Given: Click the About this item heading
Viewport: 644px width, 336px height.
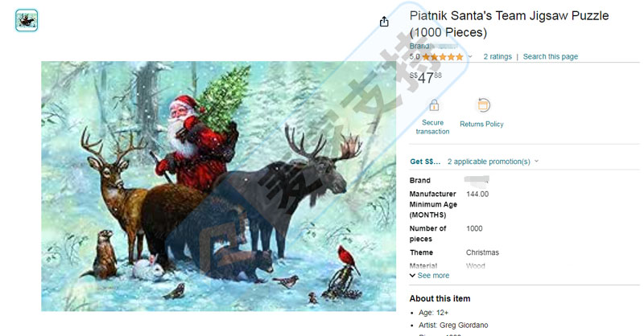Looking at the screenshot, I should click(x=440, y=299).
